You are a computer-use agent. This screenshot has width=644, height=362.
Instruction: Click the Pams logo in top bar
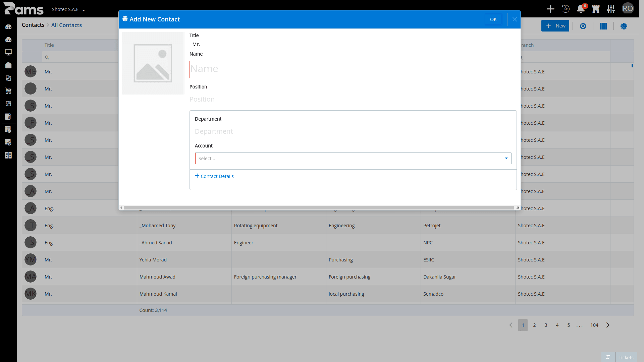pyautogui.click(x=23, y=9)
